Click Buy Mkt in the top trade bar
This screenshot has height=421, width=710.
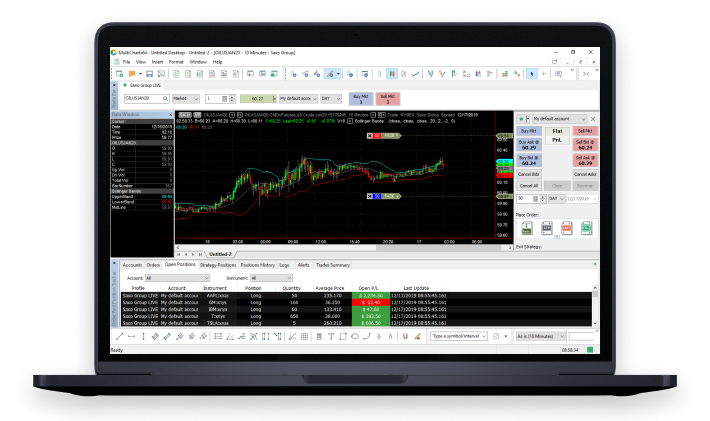coord(361,99)
